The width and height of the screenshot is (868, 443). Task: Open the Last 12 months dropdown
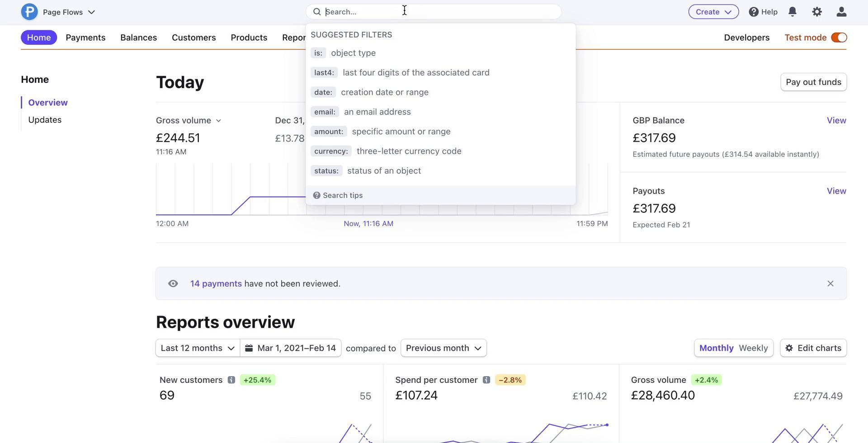click(198, 348)
